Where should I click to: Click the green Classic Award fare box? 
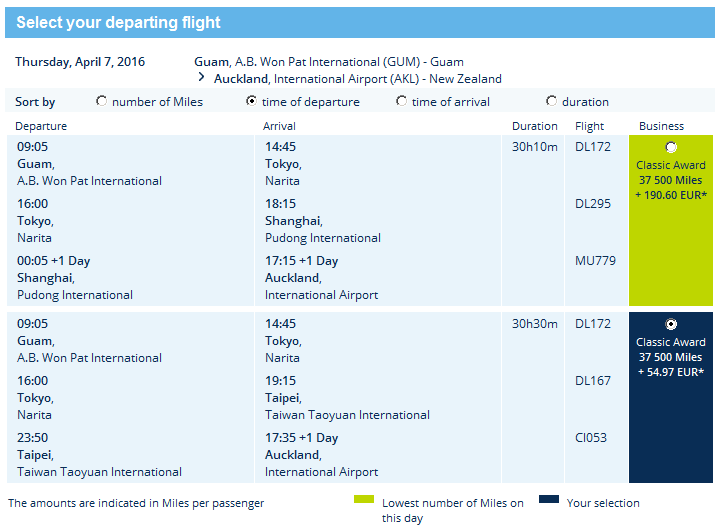tap(670, 220)
